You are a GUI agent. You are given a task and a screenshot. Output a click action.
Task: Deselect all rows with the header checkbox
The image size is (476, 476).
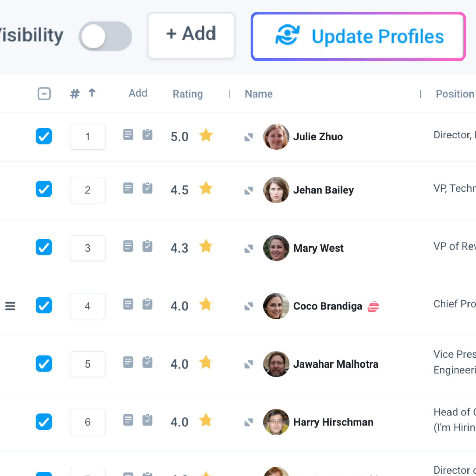tap(44, 94)
